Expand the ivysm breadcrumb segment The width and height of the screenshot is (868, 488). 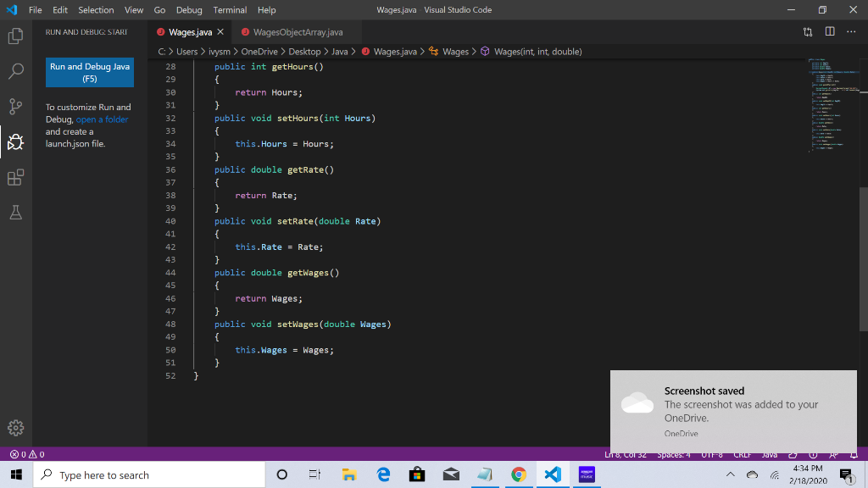pos(220,52)
